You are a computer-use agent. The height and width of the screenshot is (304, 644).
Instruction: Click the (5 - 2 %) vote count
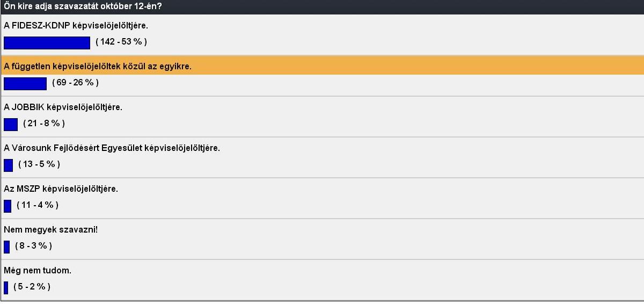coord(32,287)
